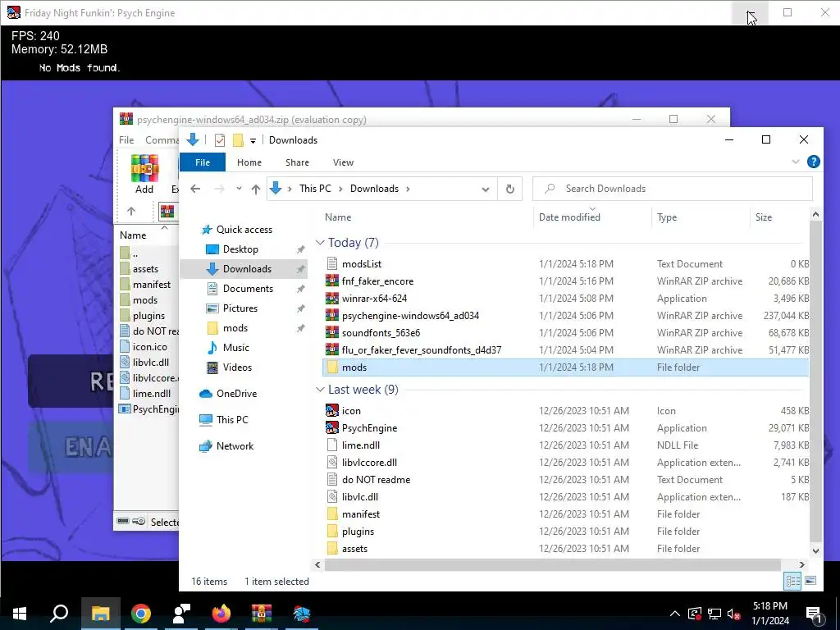Click the vertical scrollbar in Downloads

[x=815, y=379]
